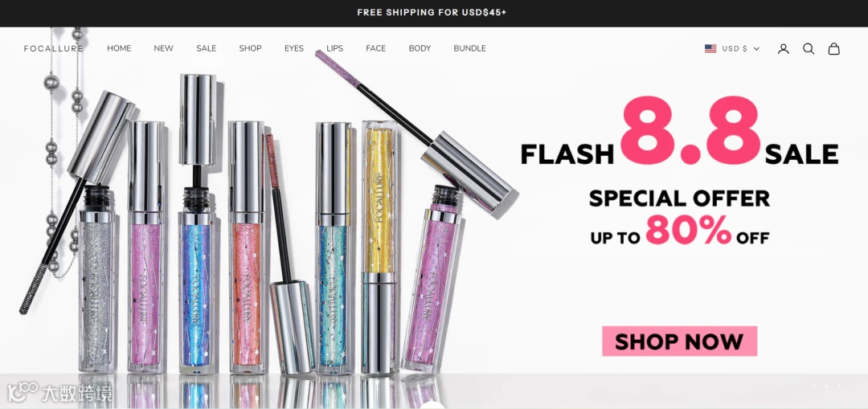Open the search magnifier icon
This screenshot has height=409, width=868.
coord(809,49)
